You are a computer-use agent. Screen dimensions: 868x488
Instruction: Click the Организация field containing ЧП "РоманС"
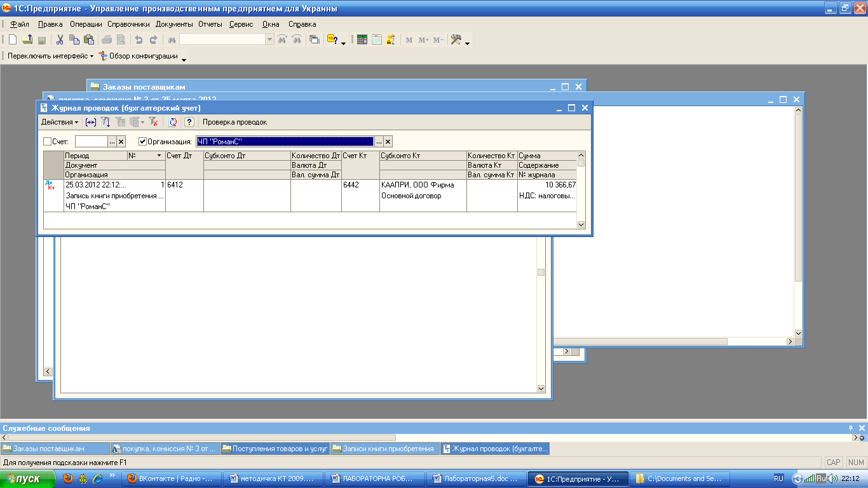(x=285, y=142)
